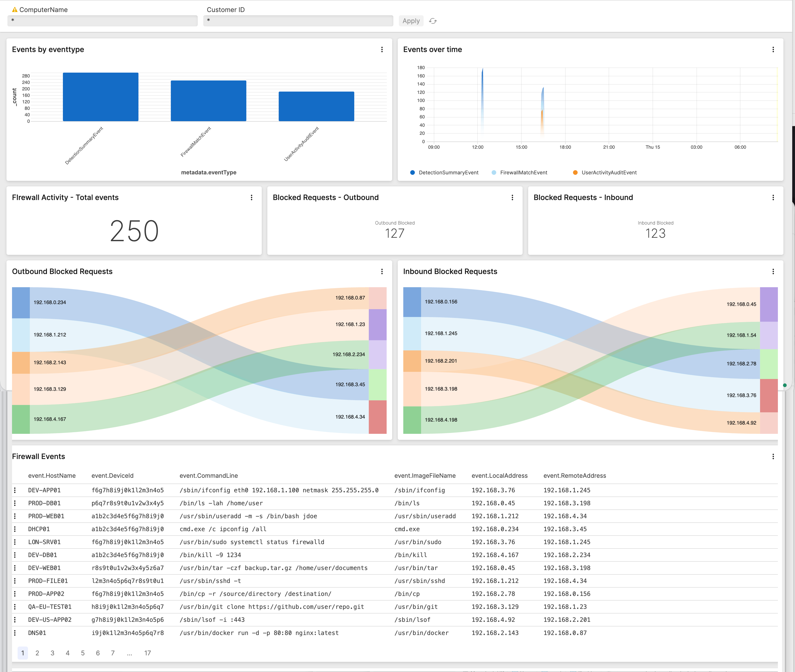Open Blocked Requests - Inbound panel menu
795x672 pixels.
[773, 197]
